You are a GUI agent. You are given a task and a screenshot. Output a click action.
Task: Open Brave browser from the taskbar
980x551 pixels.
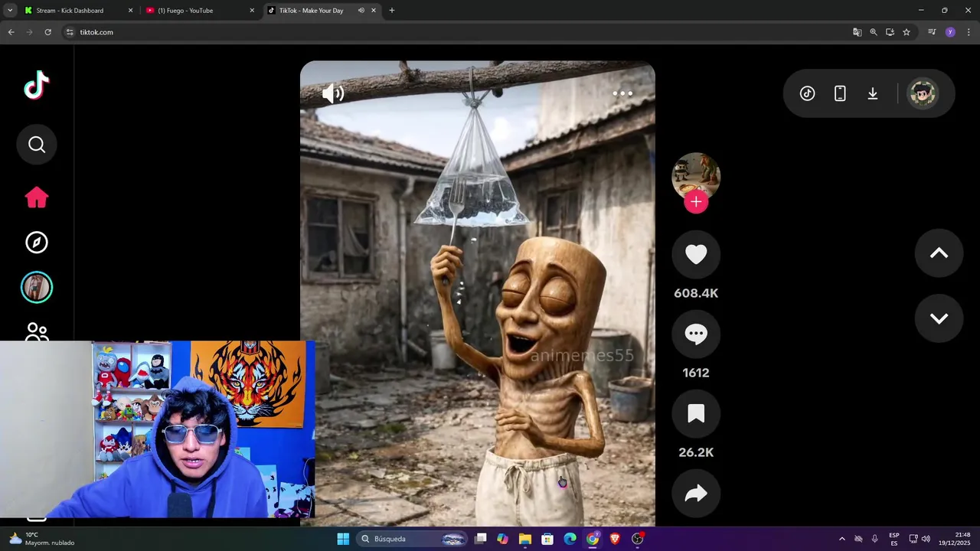615,539
